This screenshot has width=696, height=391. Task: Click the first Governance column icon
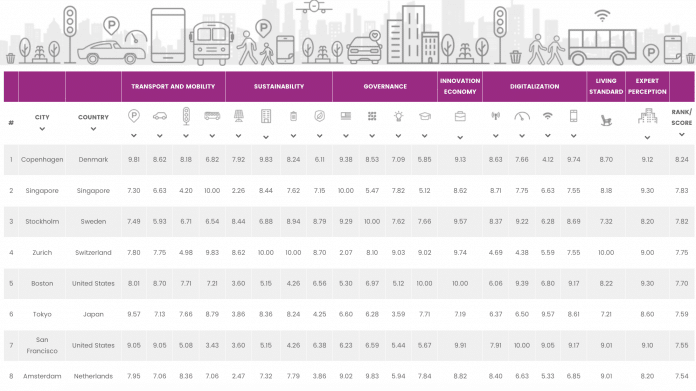click(x=346, y=116)
